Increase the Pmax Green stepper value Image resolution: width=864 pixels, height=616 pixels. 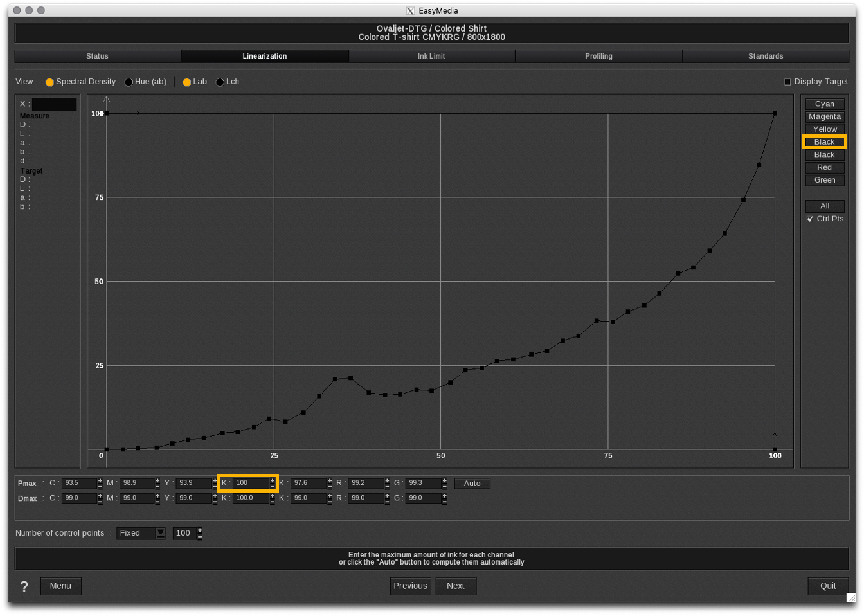click(x=445, y=480)
